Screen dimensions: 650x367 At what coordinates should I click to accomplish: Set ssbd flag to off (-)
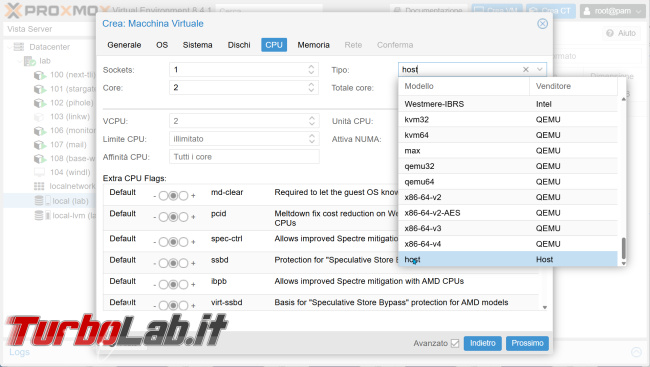click(x=164, y=263)
